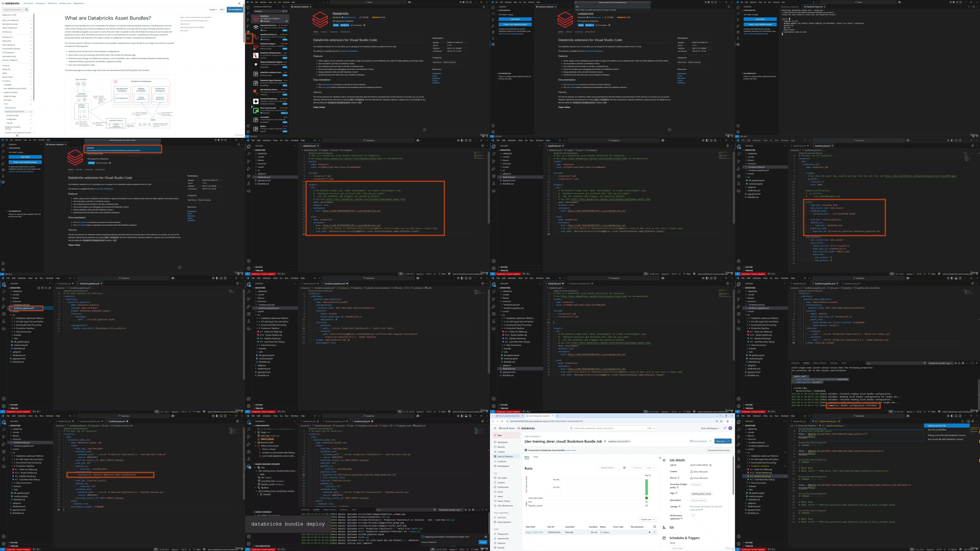Click filter extensions icon in marketplace search
This screenshot has width=980, height=551.
pyautogui.click(x=287, y=11)
